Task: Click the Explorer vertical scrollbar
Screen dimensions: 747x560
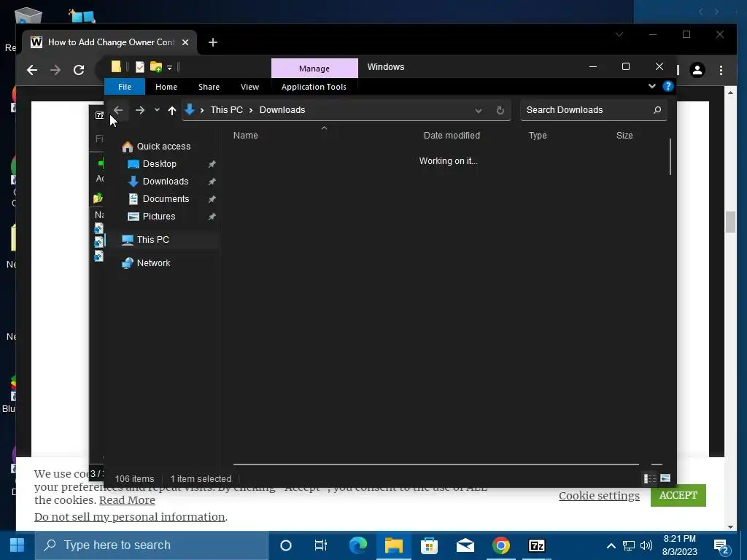Action: click(670, 157)
